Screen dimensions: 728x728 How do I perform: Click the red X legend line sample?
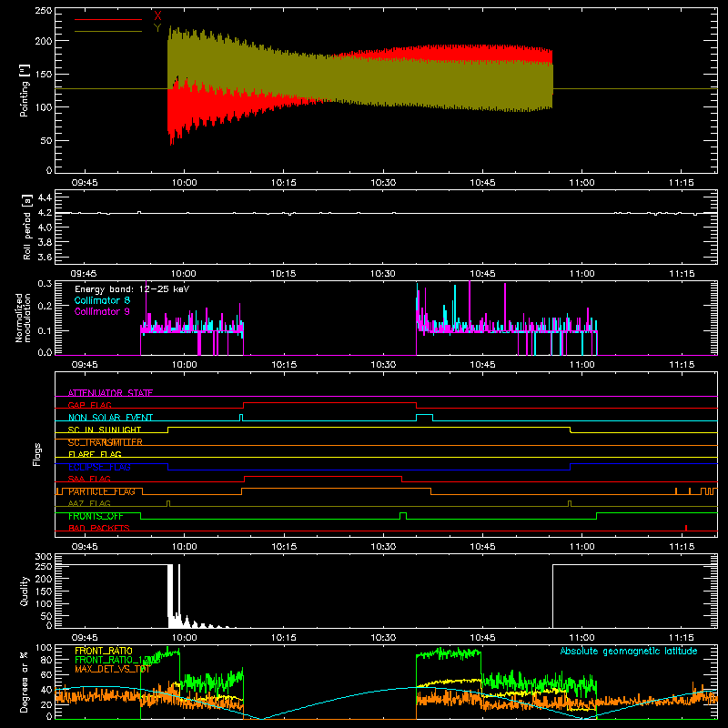click(x=108, y=19)
